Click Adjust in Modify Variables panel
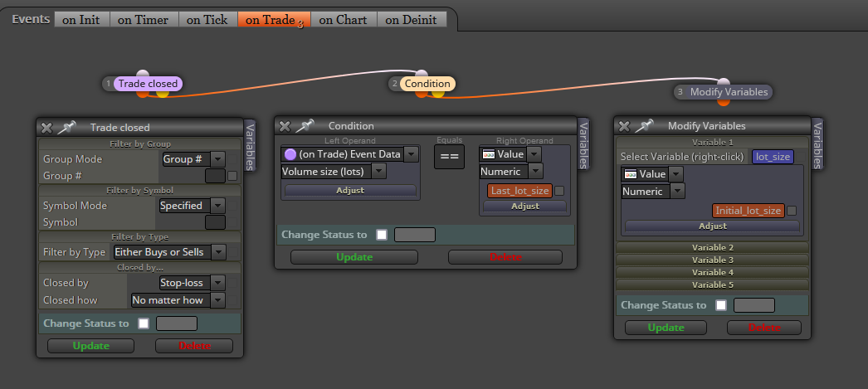 pos(713,226)
